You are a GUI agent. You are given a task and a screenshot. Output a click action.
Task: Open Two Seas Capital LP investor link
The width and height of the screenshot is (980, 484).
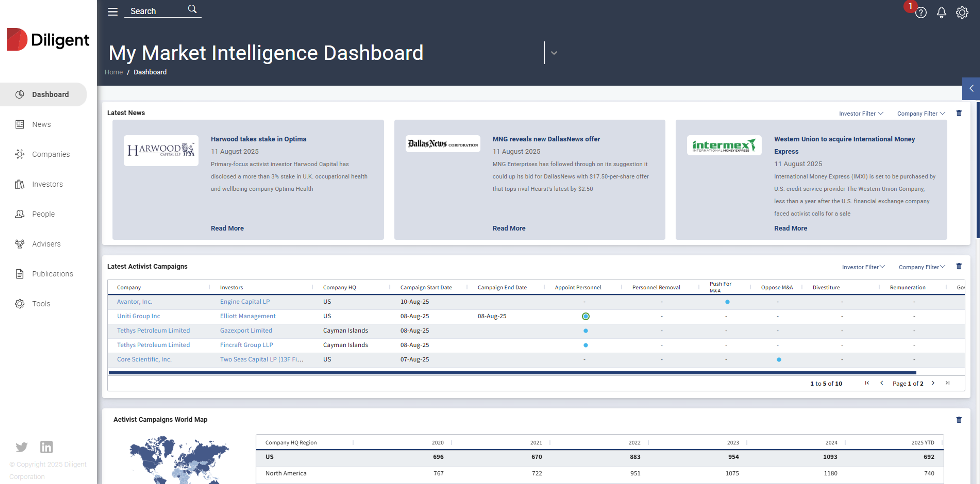[x=262, y=359]
